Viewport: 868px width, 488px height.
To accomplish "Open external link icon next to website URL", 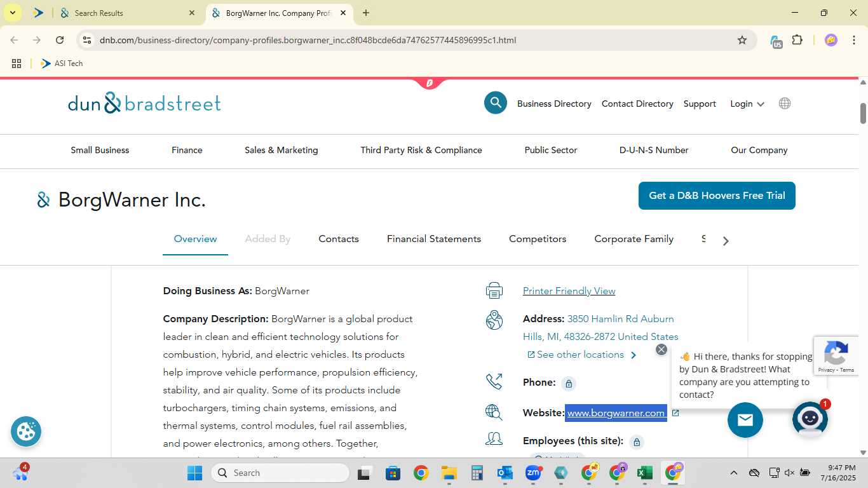I will click(675, 413).
